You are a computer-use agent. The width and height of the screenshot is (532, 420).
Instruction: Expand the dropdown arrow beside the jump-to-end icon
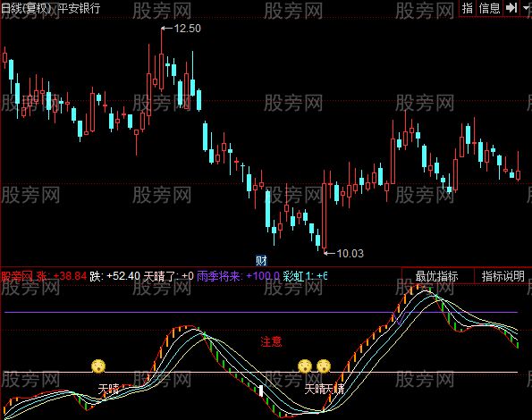point(527,7)
